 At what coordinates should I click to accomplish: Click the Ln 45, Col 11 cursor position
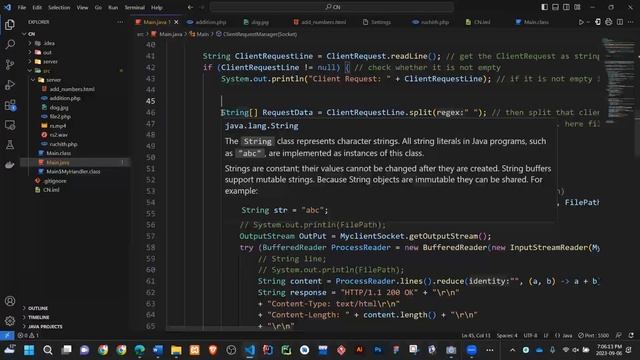click(476, 336)
